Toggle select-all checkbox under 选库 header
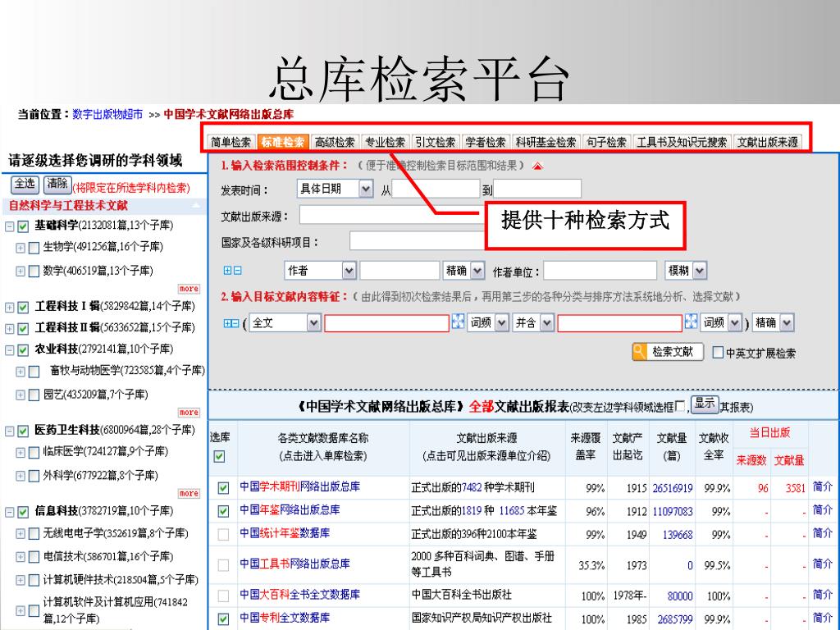The image size is (840, 630). (x=219, y=456)
